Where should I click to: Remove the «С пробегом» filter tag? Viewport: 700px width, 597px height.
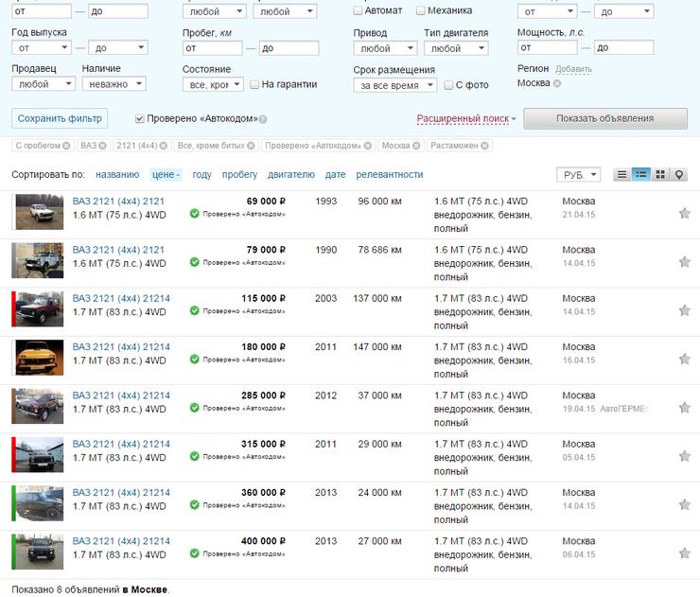(x=66, y=146)
